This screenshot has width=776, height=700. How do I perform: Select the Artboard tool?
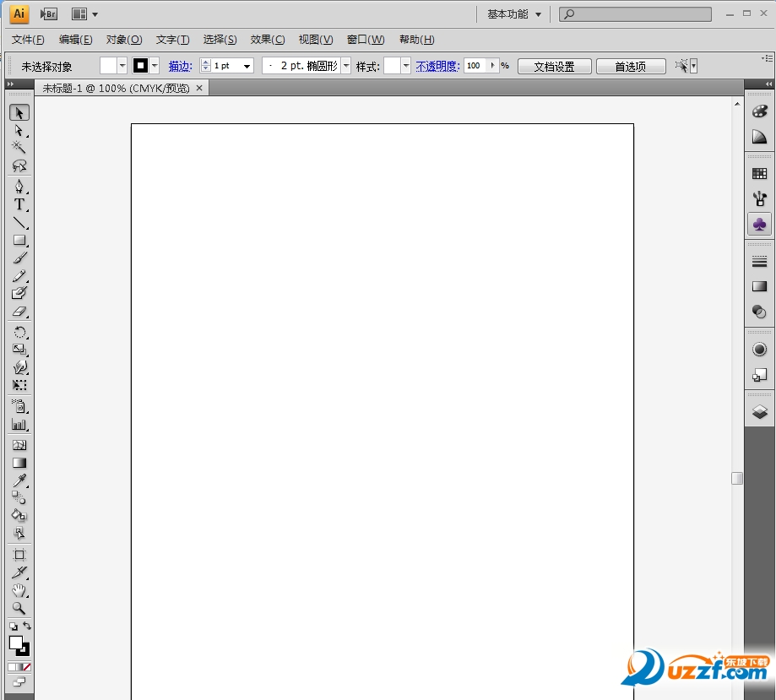coord(19,555)
